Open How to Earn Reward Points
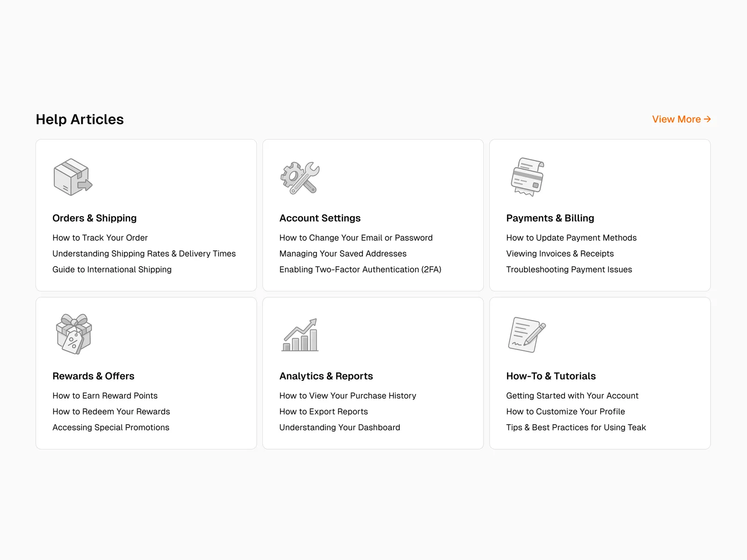Image resolution: width=747 pixels, height=560 pixels. [x=105, y=396]
